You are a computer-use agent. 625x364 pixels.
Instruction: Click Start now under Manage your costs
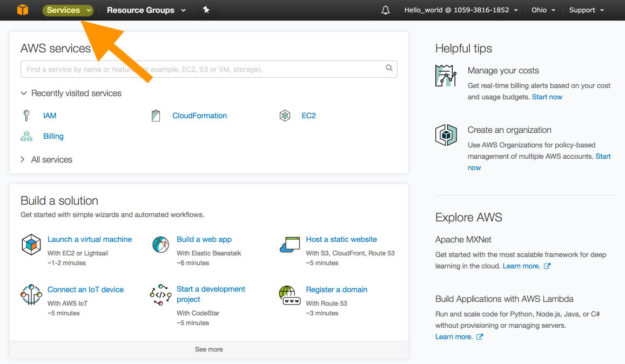click(x=547, y=97)
